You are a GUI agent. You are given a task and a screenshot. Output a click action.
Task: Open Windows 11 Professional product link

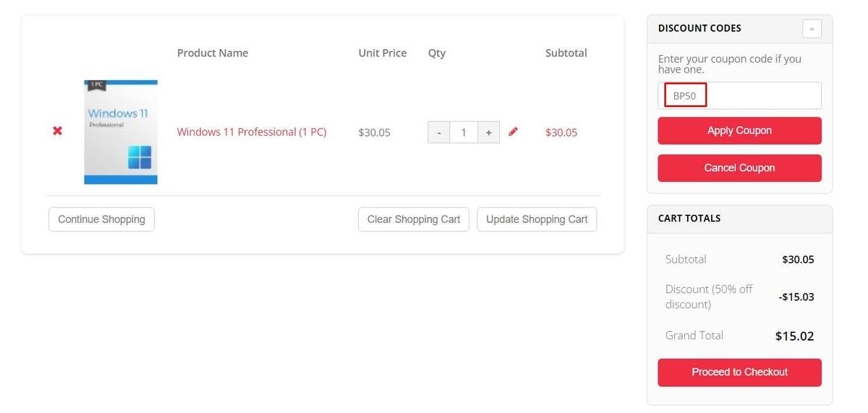(x=252, y=132)
